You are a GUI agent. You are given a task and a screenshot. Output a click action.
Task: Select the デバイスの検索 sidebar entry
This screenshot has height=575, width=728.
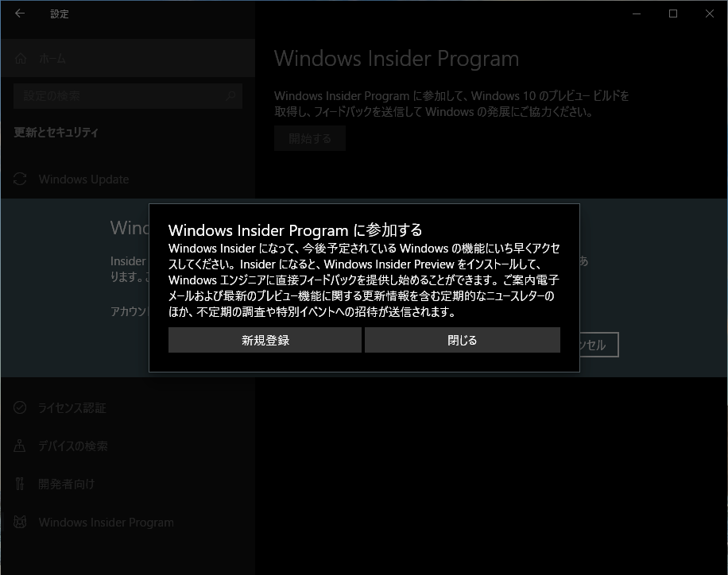click(x=76, y=446)
